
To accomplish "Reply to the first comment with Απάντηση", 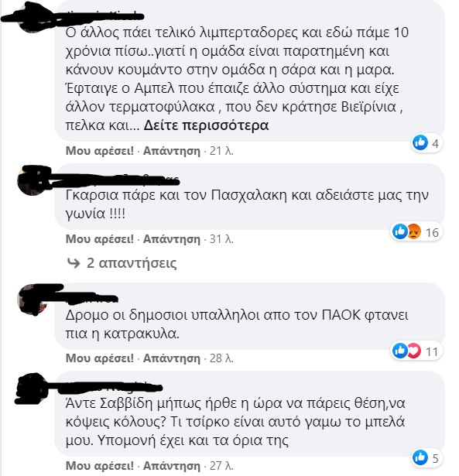I will 172,151.
